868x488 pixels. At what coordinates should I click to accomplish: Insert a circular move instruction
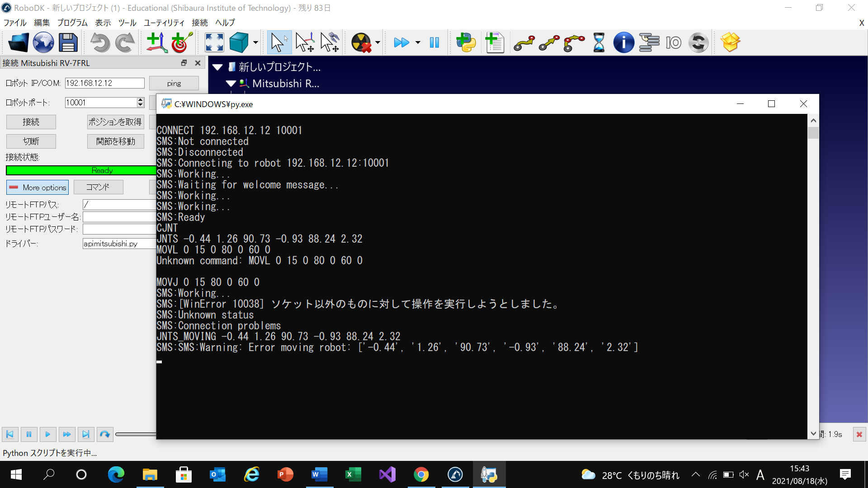tap(574, 43)
